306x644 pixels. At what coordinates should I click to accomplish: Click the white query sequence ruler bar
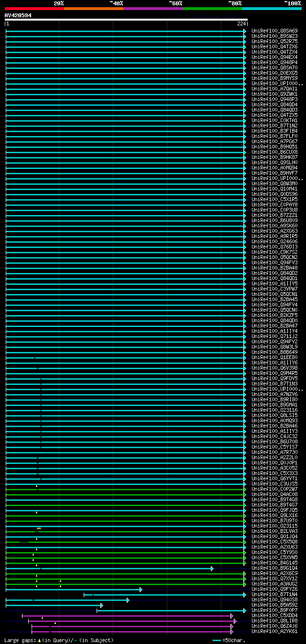[x=126, y=20]
